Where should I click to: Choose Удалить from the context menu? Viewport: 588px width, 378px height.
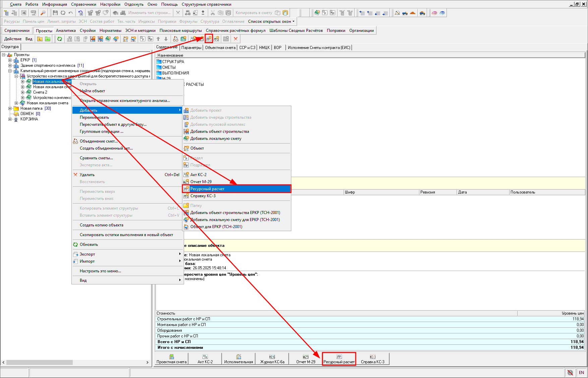pos(87,175)
